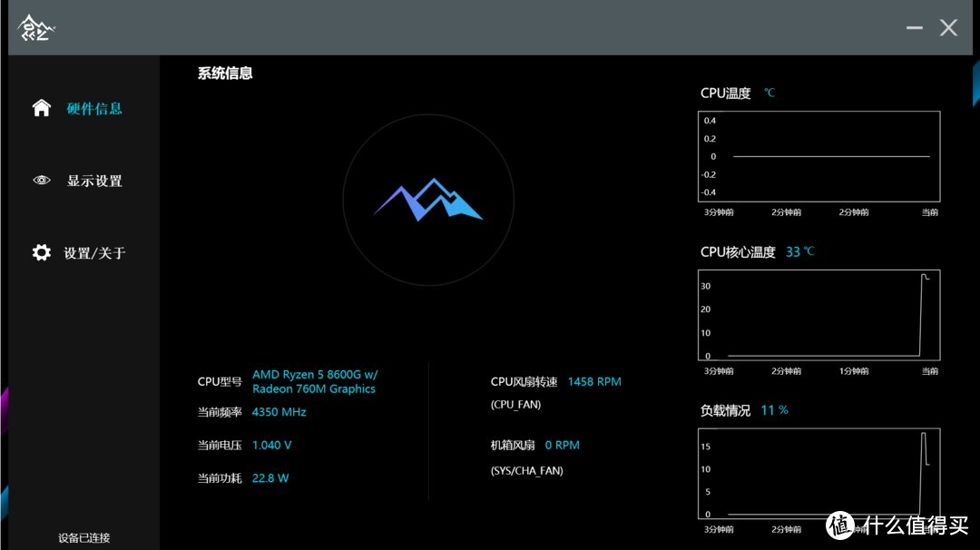Click the 33 ℃ core temperature reading
Screen dimensions: 980x550
coord(800,252)
